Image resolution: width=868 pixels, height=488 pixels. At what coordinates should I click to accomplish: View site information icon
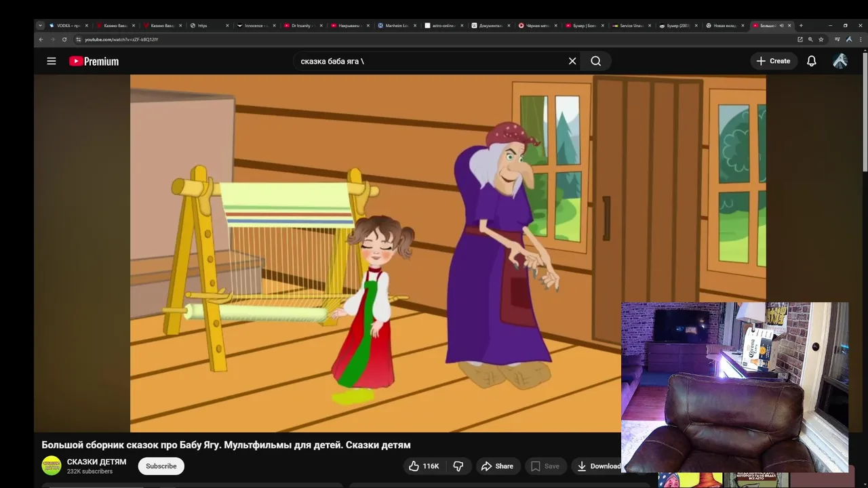[x=78, y=39]
